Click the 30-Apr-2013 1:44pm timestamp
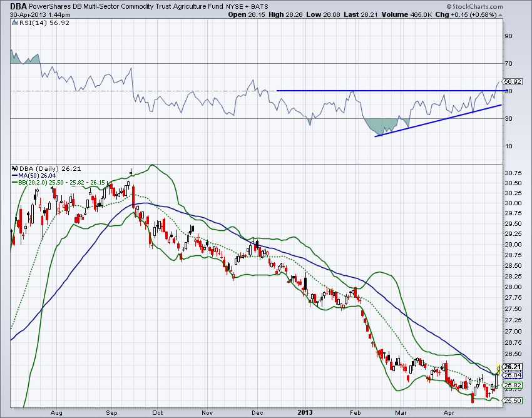532x418 pixels. [x=40, y=14]
